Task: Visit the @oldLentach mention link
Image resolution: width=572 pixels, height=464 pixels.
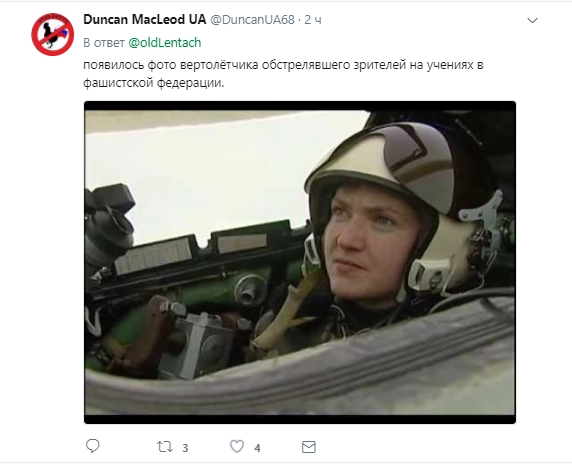Action: 165,43
